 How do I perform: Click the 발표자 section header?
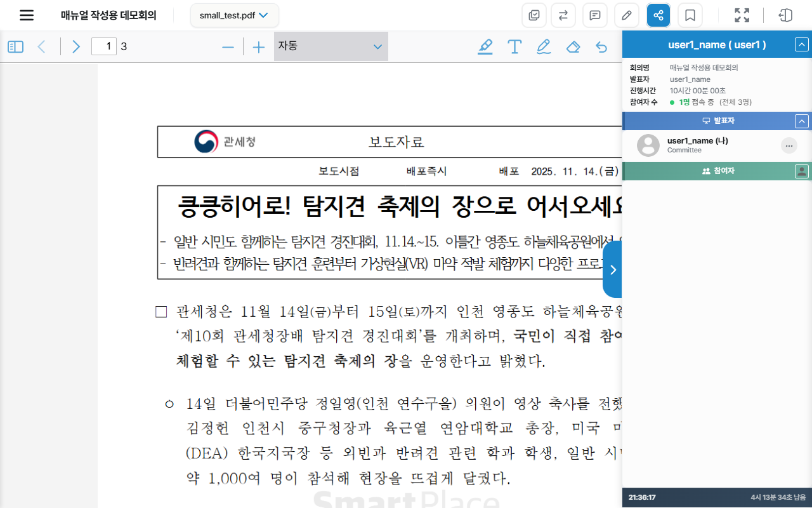[x=717, y=121]
